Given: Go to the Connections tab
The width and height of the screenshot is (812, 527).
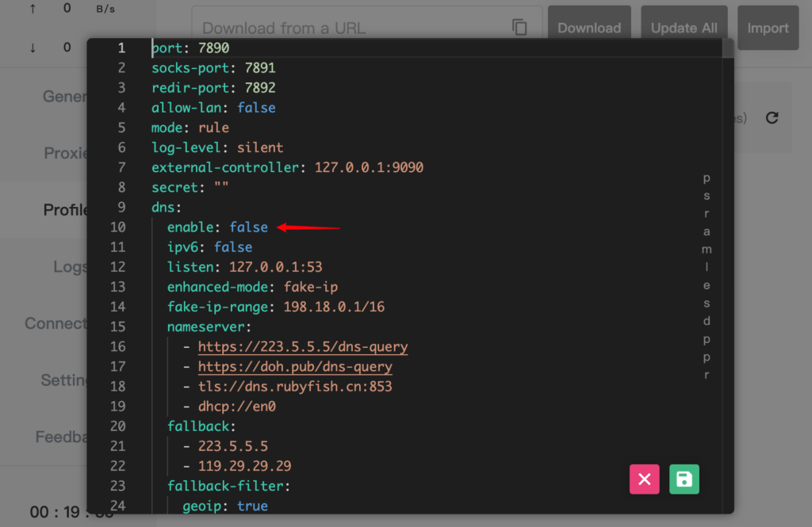Looking at the screenshot, I should [56, 323].
